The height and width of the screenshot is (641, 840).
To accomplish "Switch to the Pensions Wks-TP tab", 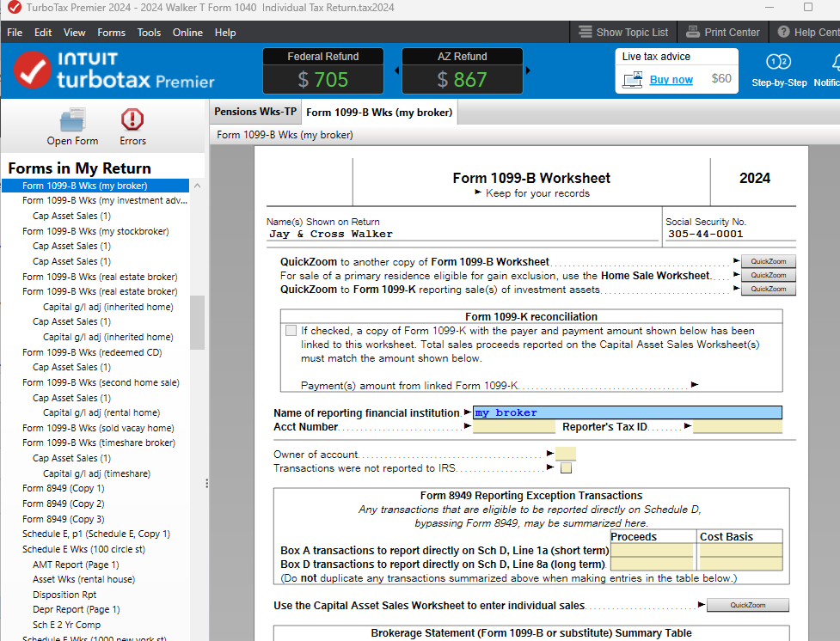I will click(x=255, y=112).
